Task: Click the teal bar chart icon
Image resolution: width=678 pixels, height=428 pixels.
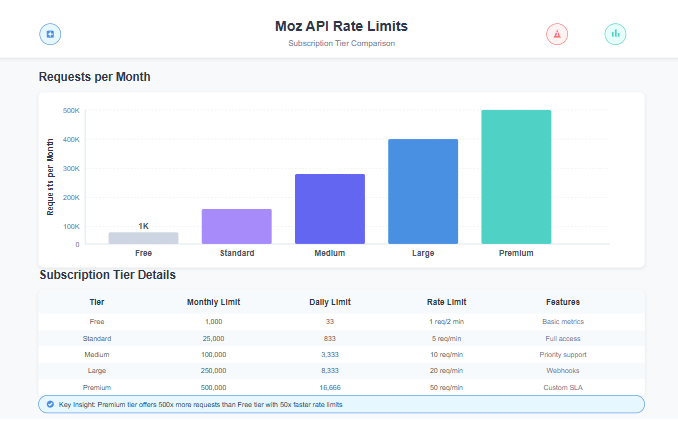Action: (x=615, y=34)
